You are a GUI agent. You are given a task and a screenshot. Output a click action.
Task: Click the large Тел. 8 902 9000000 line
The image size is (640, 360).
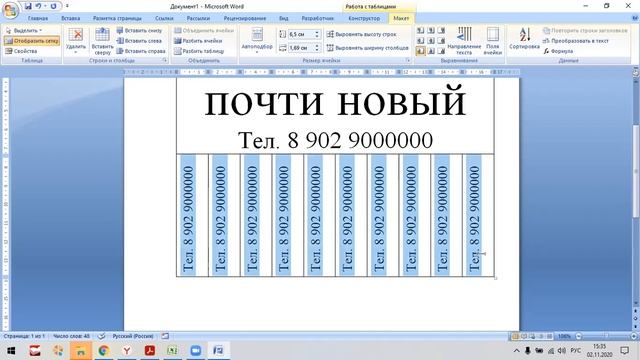335,140
